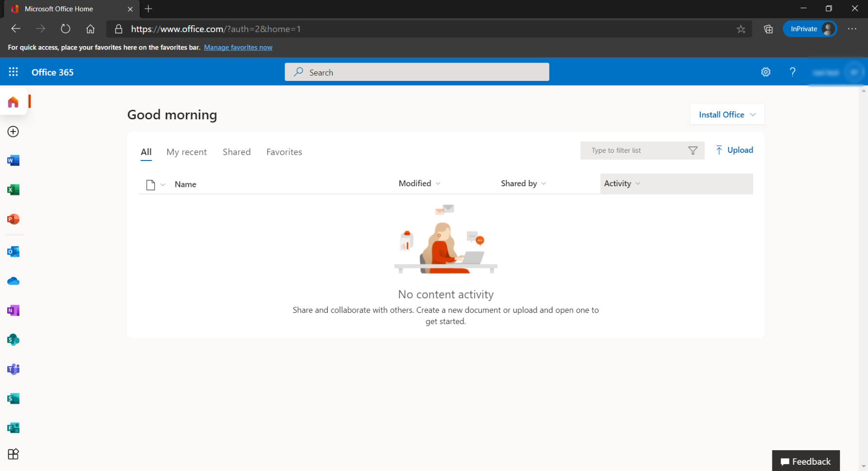Add this page to favorites star
The image size is (868, 471).
(x=741, y=29)
